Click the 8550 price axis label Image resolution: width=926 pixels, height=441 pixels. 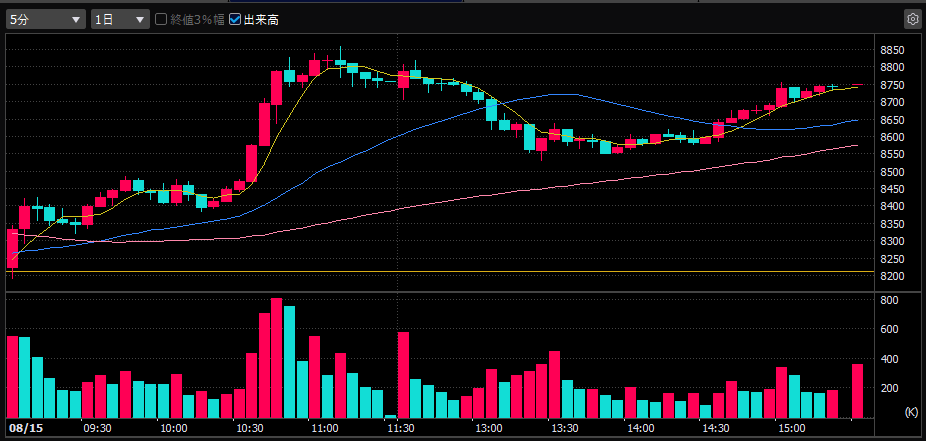(x=892, y=154)
